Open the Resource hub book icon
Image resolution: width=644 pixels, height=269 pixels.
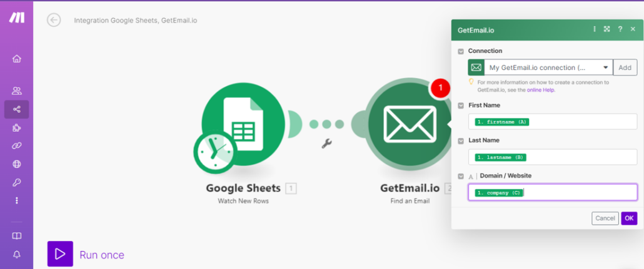17,236
